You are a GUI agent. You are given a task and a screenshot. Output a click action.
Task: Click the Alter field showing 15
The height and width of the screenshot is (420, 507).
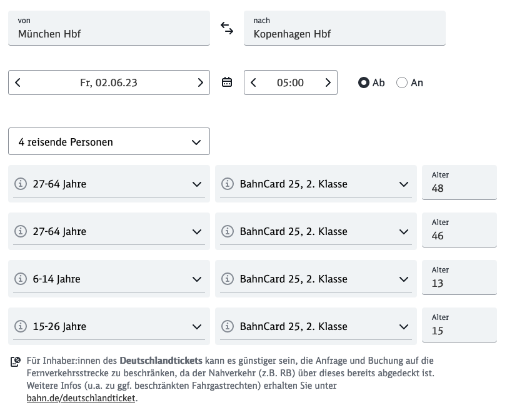point(459,326)
